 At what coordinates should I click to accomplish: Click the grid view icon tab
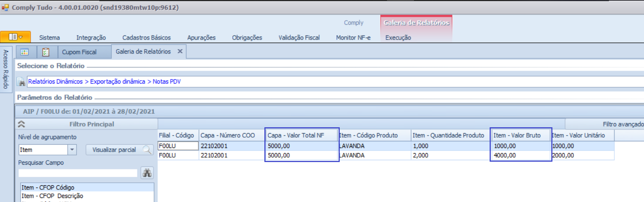(x=25, y=52)
